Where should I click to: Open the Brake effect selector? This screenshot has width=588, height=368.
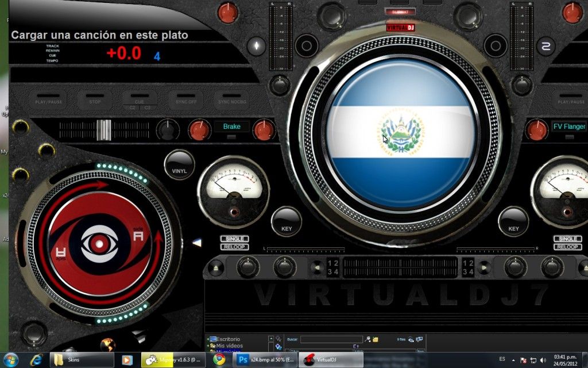(x=232, y=126)
